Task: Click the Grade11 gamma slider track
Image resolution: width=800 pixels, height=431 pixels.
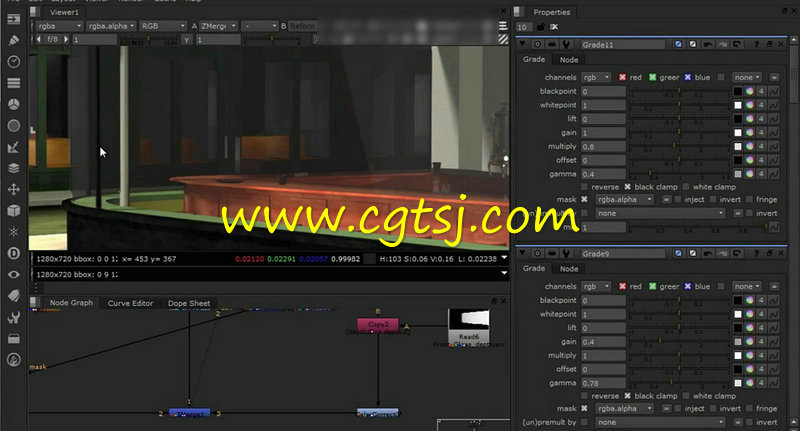Action: pos(679,174)
